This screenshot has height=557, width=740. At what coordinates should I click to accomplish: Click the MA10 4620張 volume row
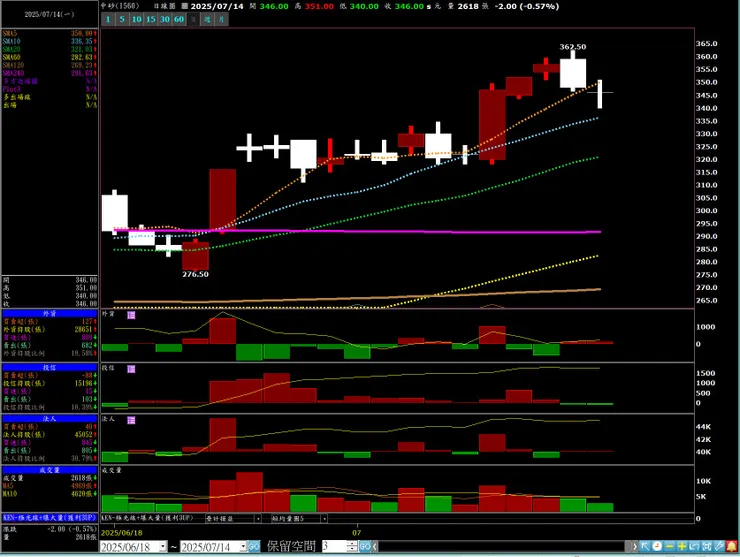point(50,494)
